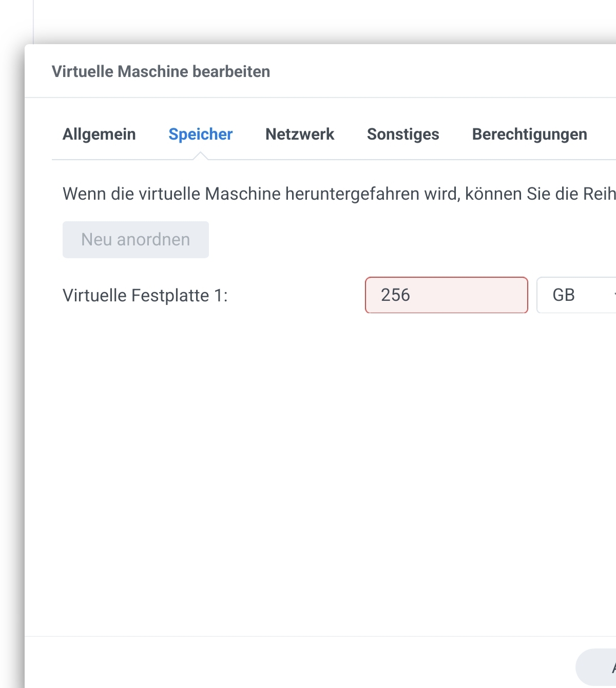Click the partially visible bottom-right footer button
The width and height of the screenshot is (616, 688).
point(598,667)
